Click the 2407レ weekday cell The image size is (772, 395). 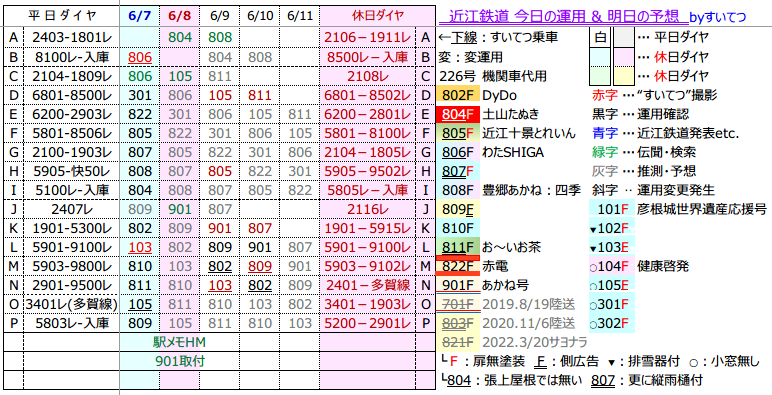coord(71,210)
